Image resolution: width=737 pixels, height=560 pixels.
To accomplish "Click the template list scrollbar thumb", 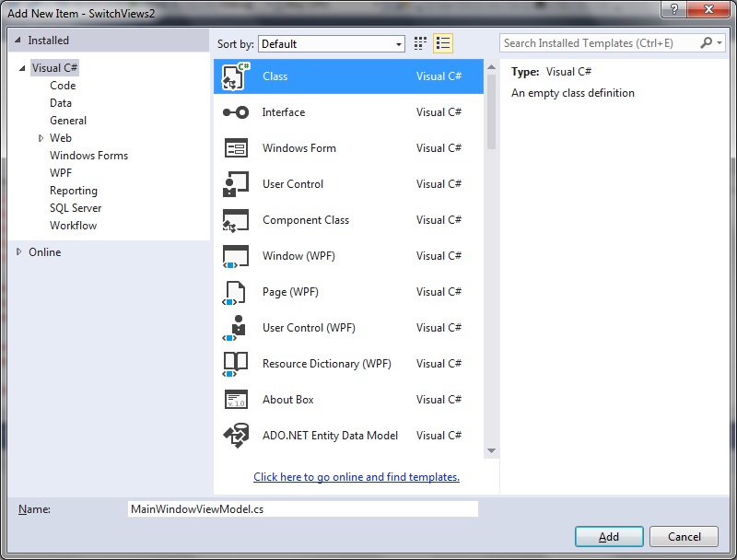I will [x=491, y=111].
